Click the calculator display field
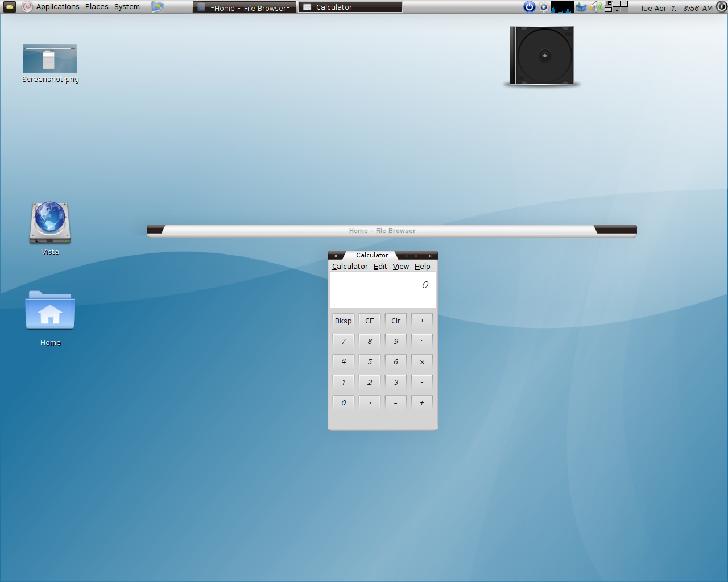Screen dimensions: 728x582 383,290
